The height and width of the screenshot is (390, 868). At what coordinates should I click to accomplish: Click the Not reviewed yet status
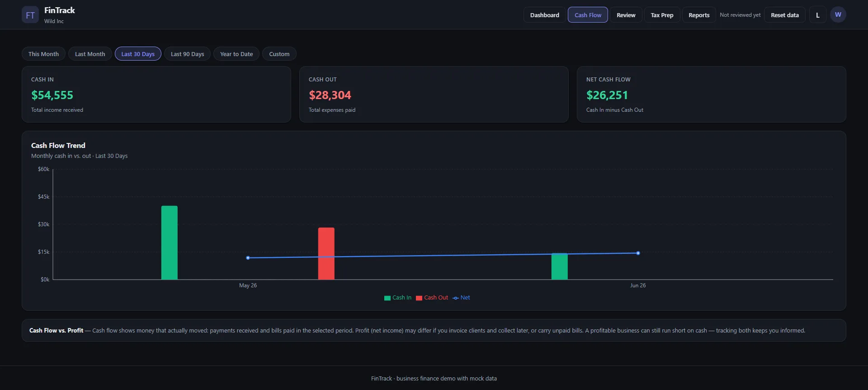point(740,15)
